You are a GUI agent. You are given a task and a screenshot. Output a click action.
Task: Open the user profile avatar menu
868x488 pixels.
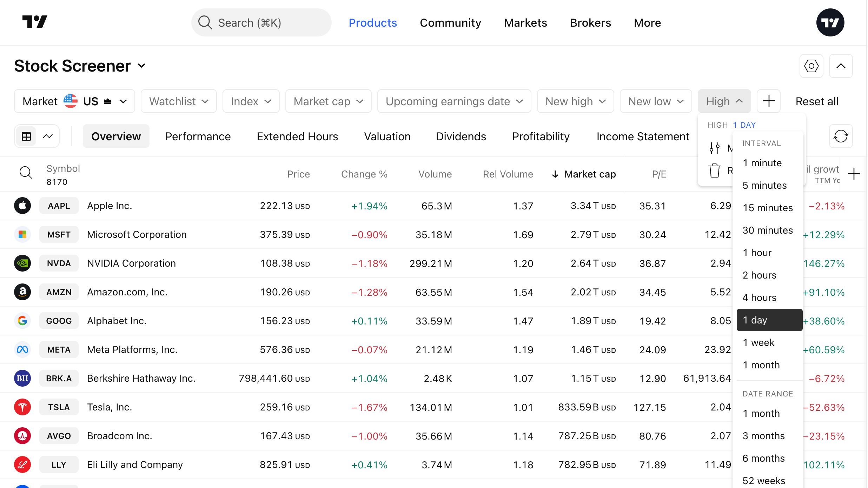829,23
